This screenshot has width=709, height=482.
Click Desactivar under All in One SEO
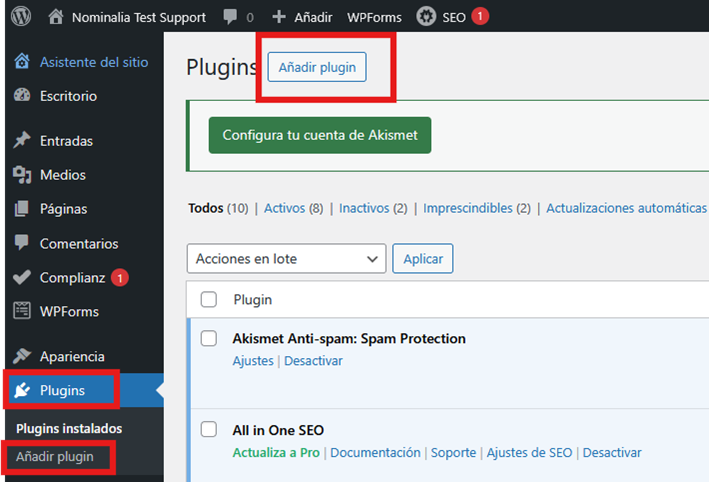[612, 453]
